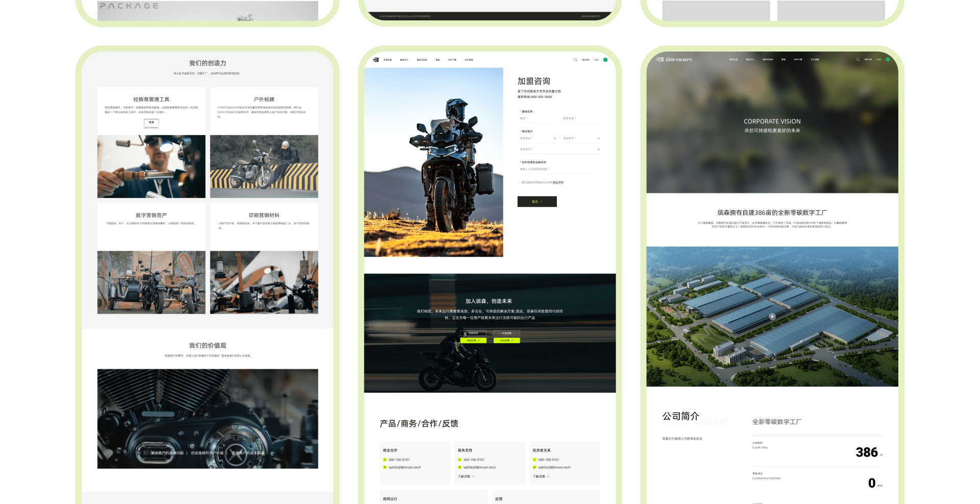Click the engine photo under 我们的价值观
This screenshot has height=504, width=980.
point(208,419)
